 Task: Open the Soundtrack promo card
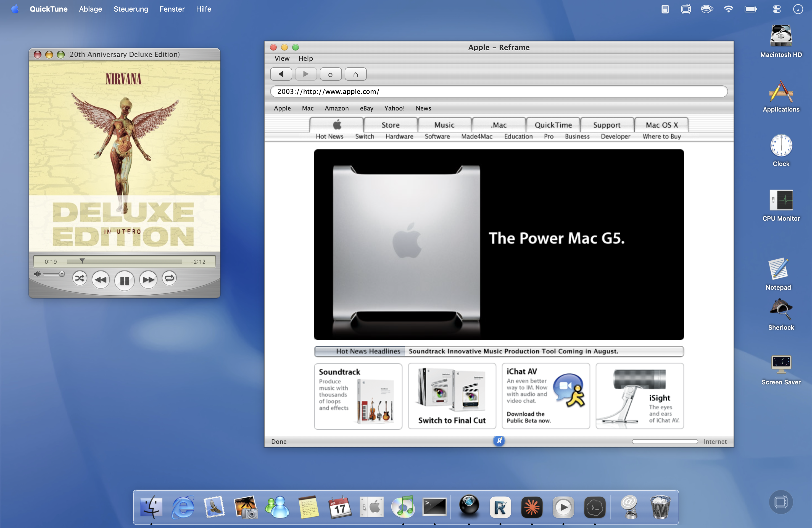(x=358, y=396)
